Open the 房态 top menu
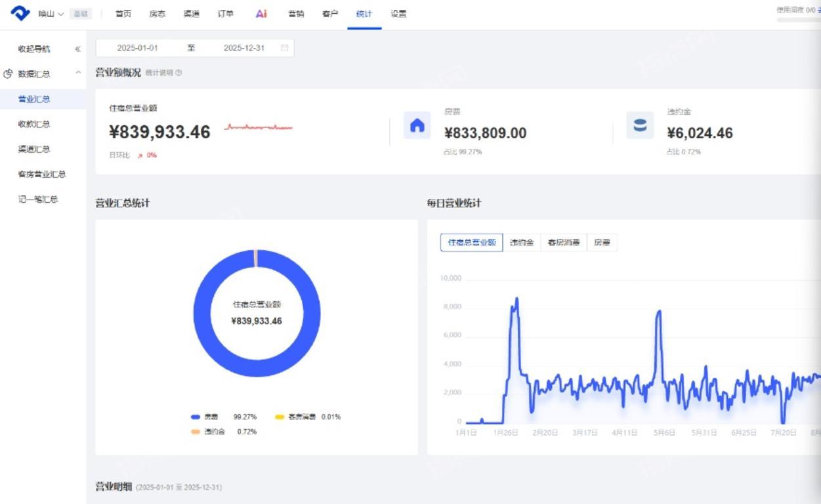821x504 pixels. 157,14
